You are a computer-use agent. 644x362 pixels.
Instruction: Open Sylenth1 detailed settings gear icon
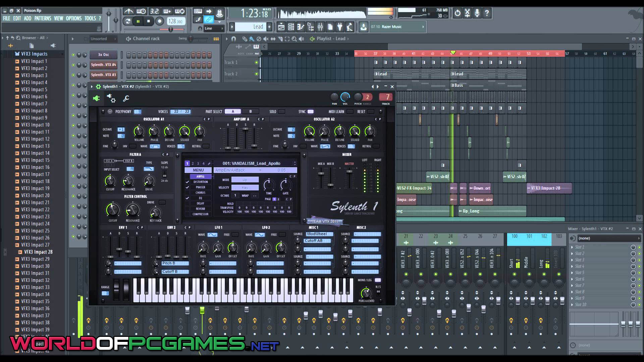coord(111,98)
